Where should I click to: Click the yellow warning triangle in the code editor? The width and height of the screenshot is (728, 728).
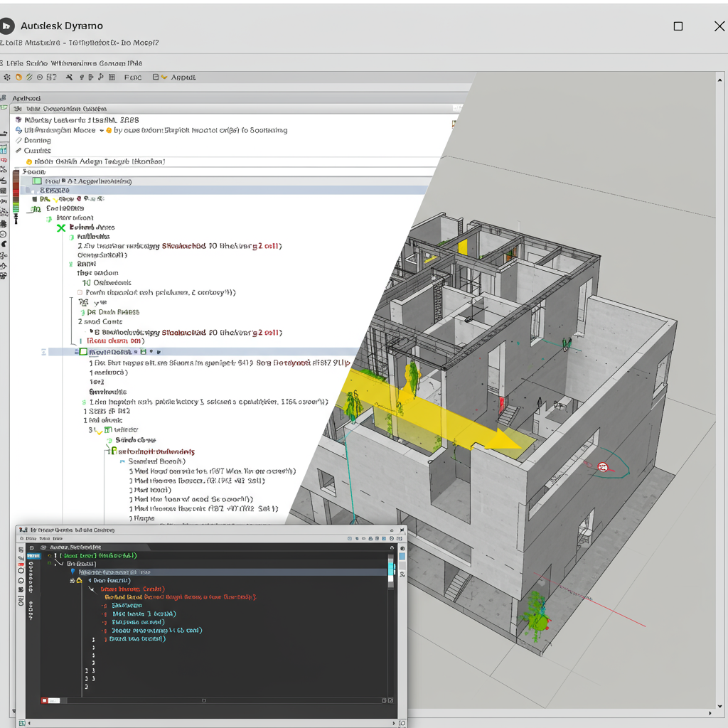click(x=80, y=581)
